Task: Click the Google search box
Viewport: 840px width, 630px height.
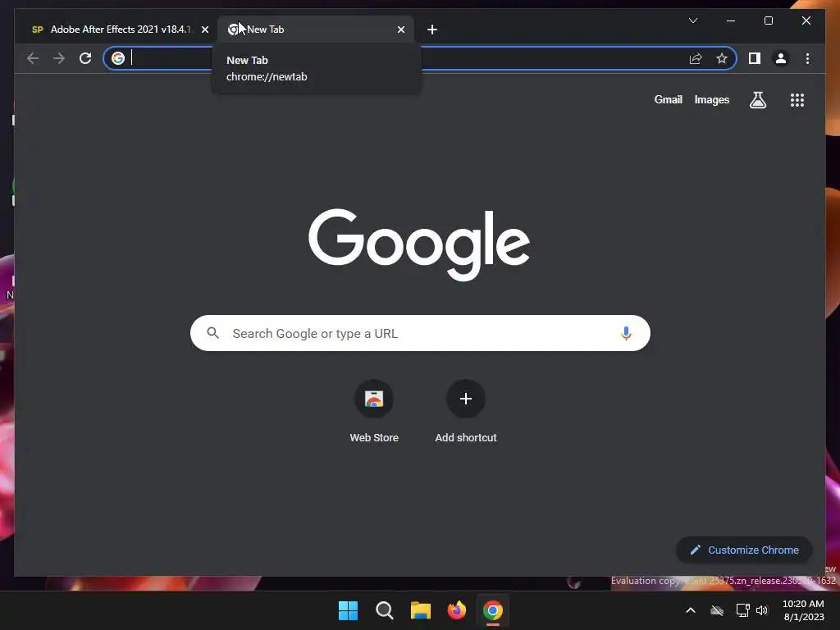Action: [x=420, y=333]
